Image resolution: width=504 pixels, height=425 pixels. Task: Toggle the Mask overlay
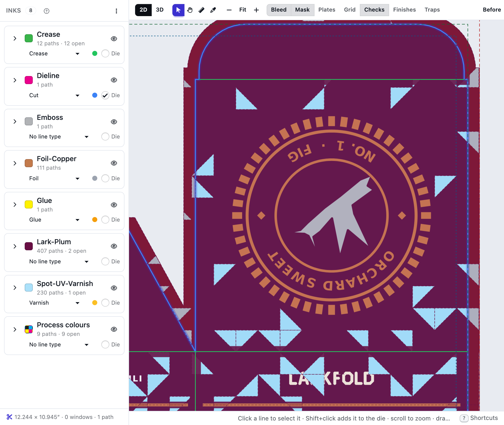(302, 10)
